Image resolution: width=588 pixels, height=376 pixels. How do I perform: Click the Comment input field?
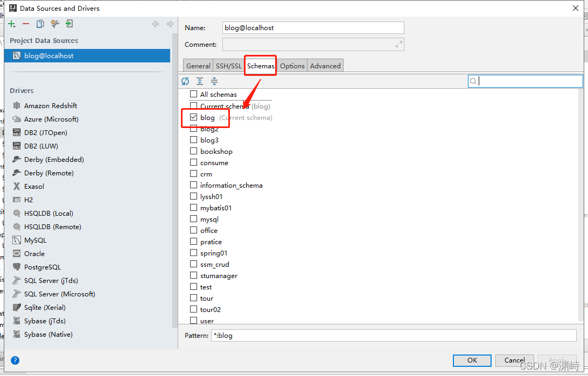click(x=313, y=45)
